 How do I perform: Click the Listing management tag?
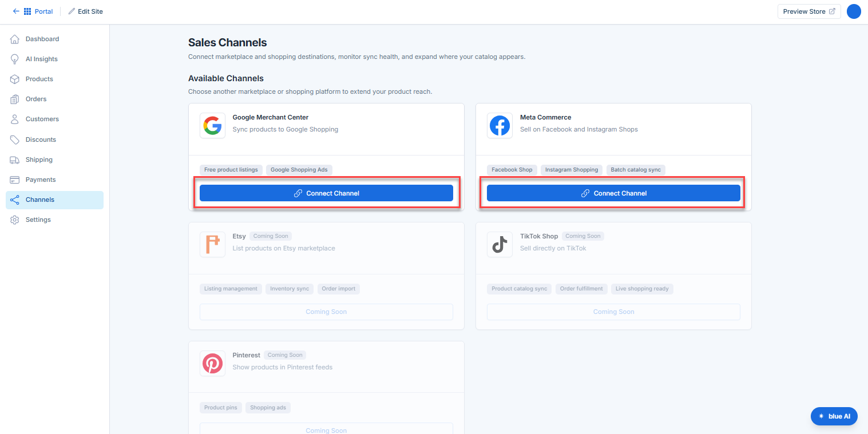[x=231, y=289]
